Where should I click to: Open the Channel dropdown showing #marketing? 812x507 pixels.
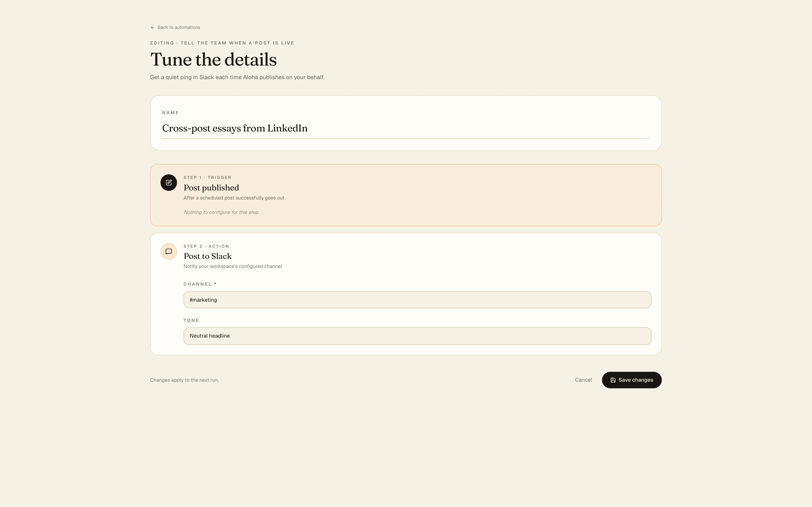click(x=417, y=300)
